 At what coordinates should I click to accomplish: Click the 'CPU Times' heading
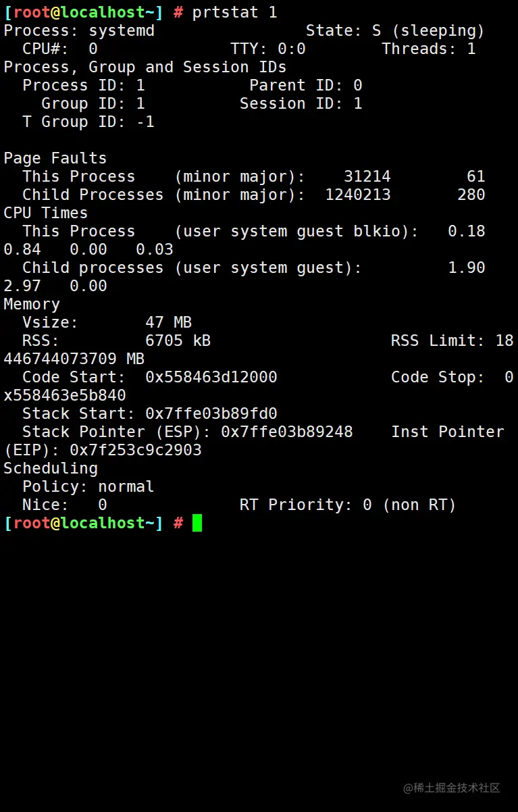(x=45, y=213)
